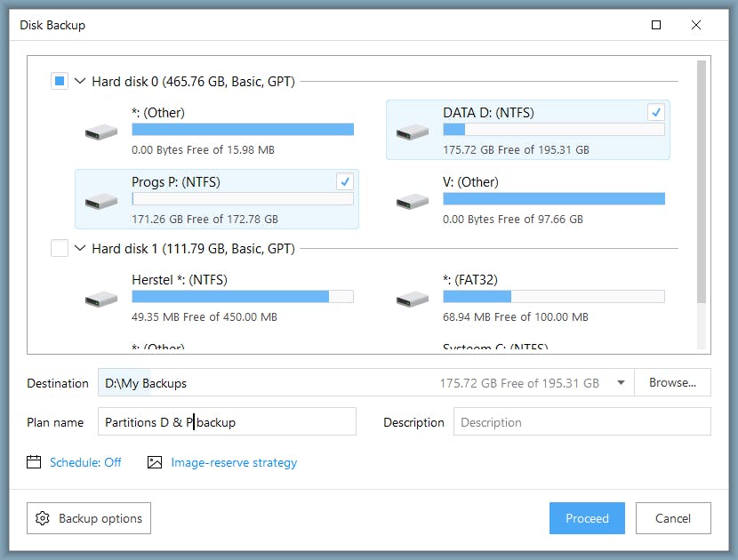Viewport: 738px width, 560px height.
Task: Click the Herstel recovery partition drive icon
Action: coord(101,299)
